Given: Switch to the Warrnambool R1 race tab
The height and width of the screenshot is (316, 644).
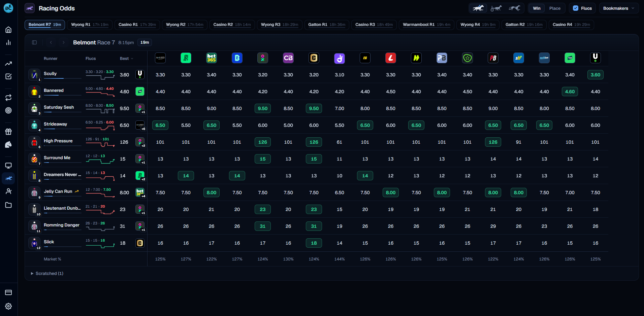Looking at the screenshot, I should point(426,25).
